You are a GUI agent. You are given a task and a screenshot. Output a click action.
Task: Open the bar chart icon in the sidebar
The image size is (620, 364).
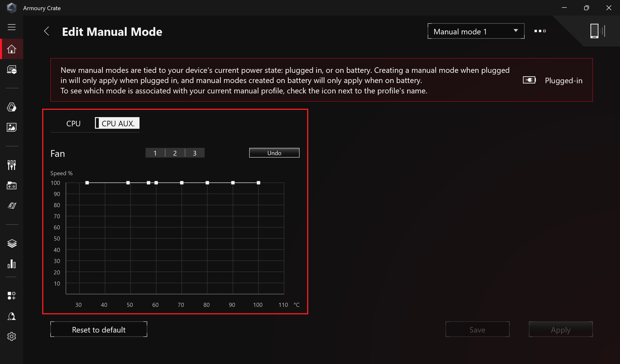(x=12, y=264)
